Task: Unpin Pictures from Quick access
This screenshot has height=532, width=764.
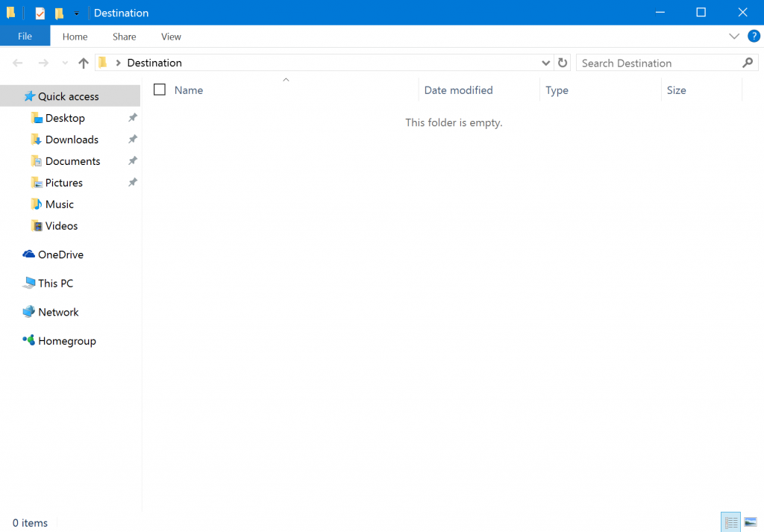Action: point(132,182)
